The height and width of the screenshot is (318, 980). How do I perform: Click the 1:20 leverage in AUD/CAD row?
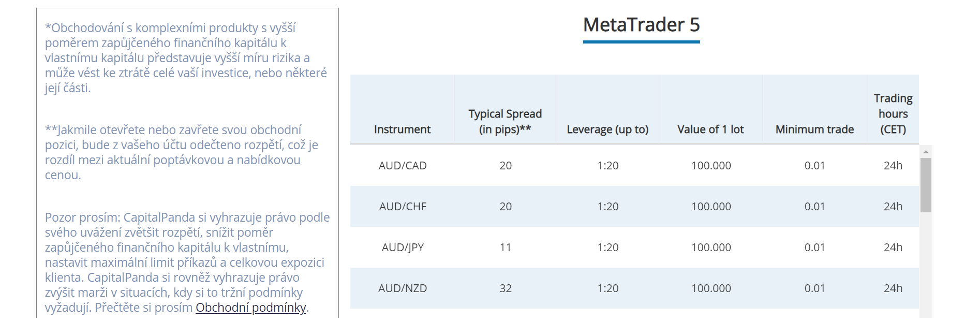coord(607,166)
